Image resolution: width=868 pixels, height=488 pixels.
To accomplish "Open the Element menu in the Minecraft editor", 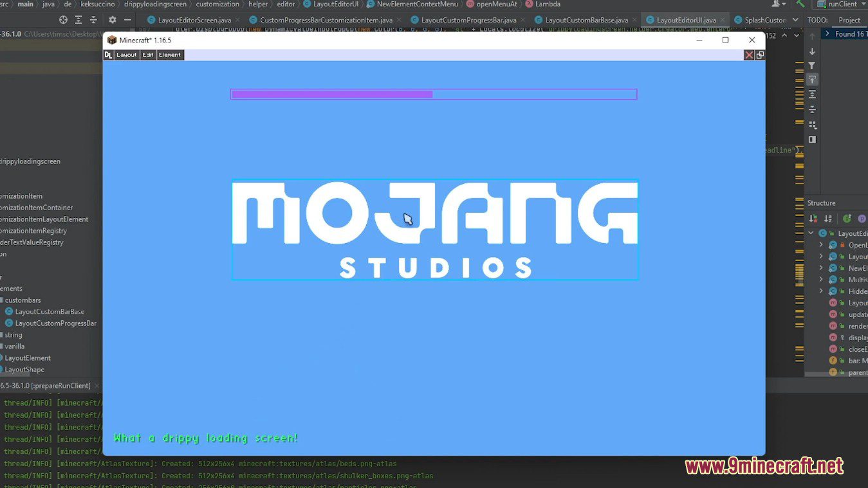I will point(170,55).
